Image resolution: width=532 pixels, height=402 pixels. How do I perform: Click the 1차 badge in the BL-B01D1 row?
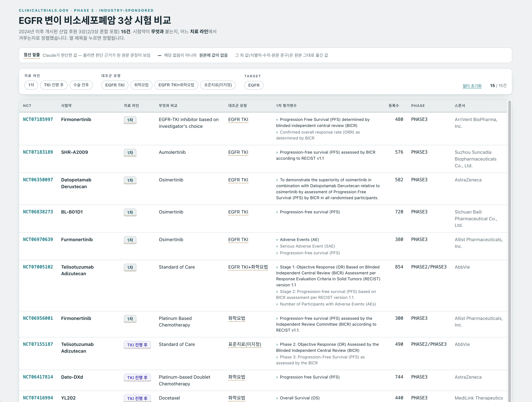[130, 212]
